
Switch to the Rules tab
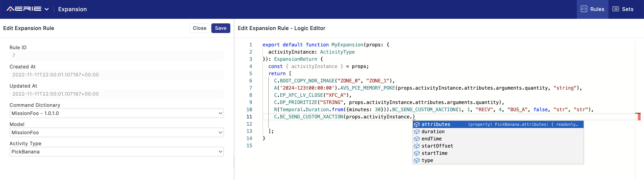point(593,9)
